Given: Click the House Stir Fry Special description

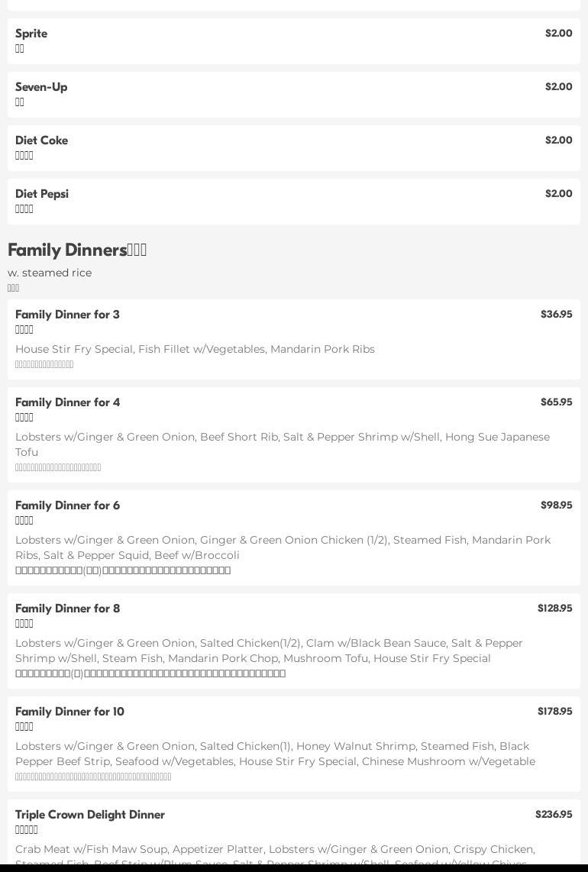Looking at the screenshot, I should [195, 349].
